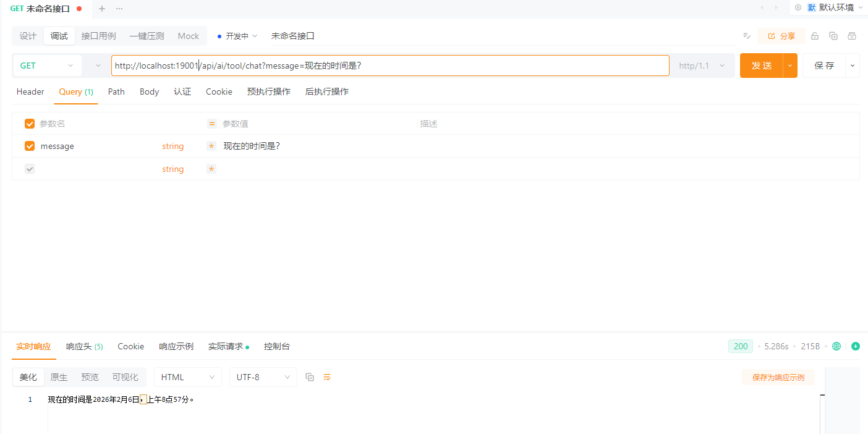Click the green download response icon
Image resolution: width=868 pixels, height=434 pixels.
[856, 346]
